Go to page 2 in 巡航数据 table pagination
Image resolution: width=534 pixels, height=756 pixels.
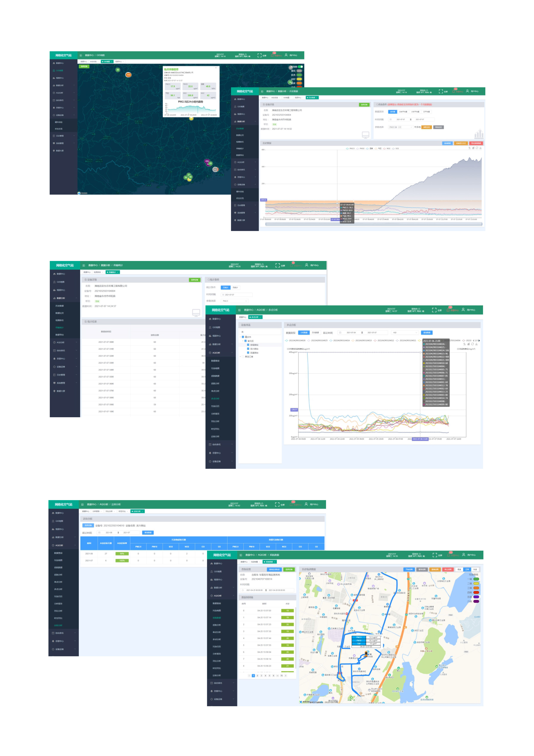[x=257, y=675]
